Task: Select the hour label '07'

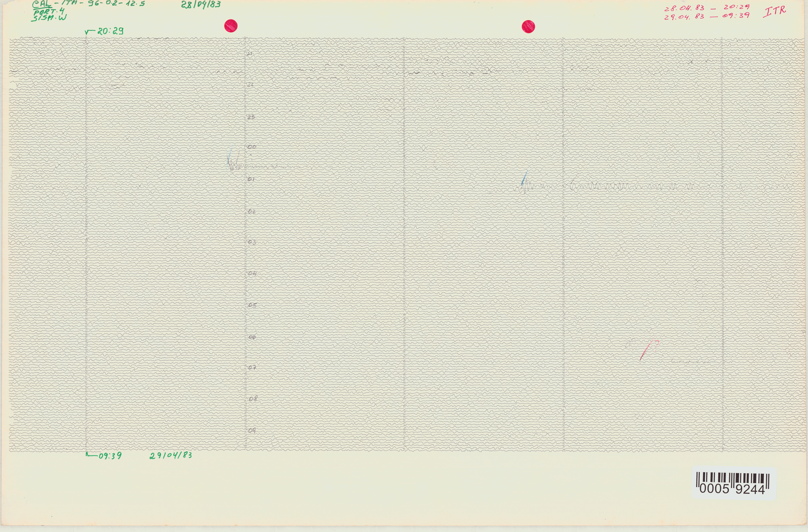Action: [252, 367]
